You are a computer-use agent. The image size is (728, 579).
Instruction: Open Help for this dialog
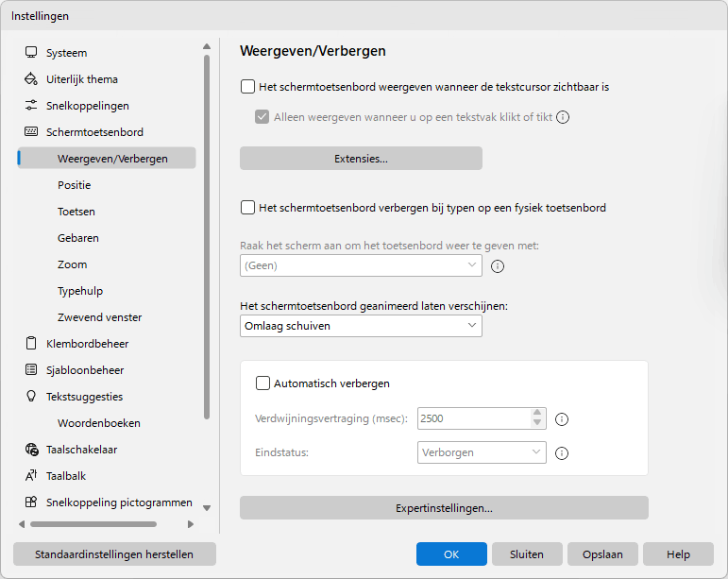[x=678, y=553]
